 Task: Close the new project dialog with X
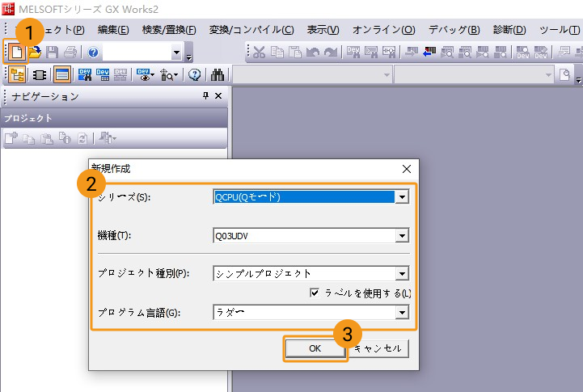[407, 169]
